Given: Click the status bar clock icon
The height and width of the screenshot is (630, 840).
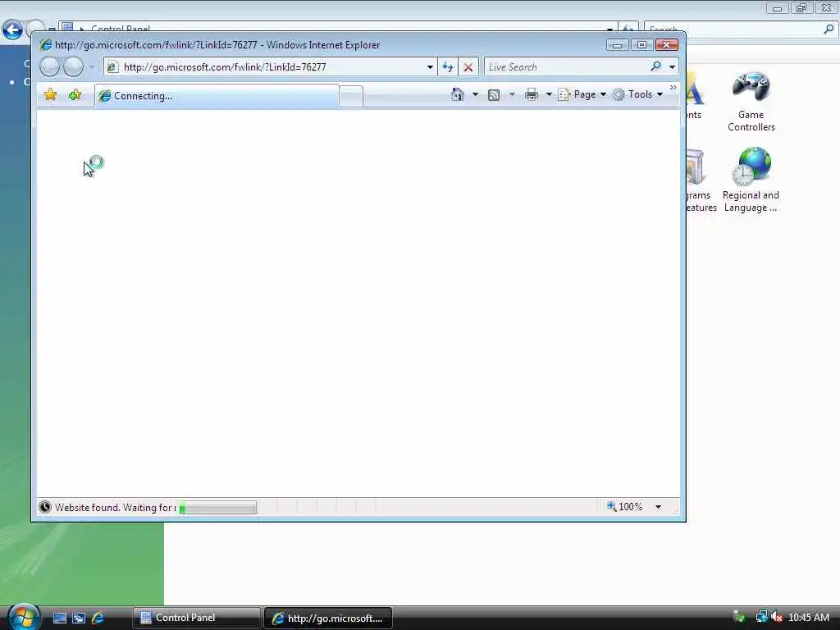Looking at the screenshot, I should [x=45, y=507].
